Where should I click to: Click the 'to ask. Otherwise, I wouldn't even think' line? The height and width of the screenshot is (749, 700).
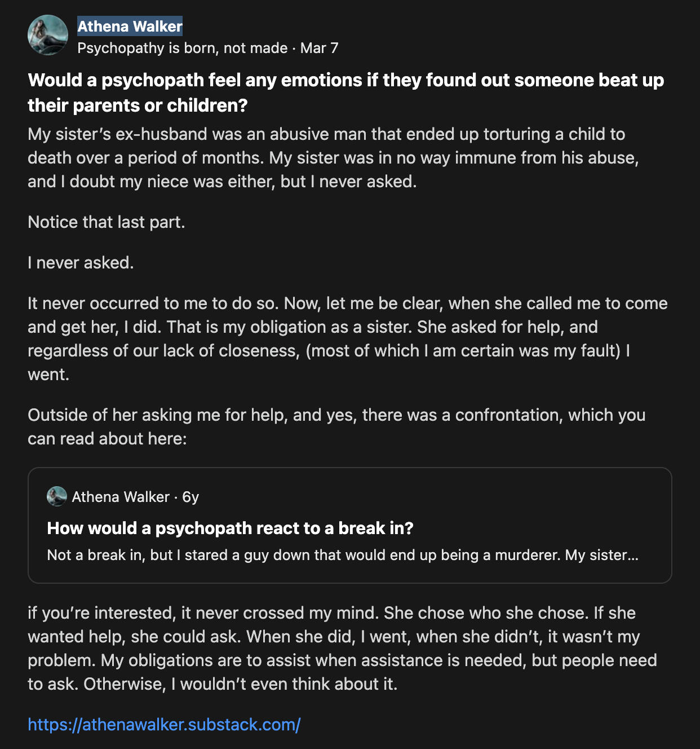pos(212,684)
